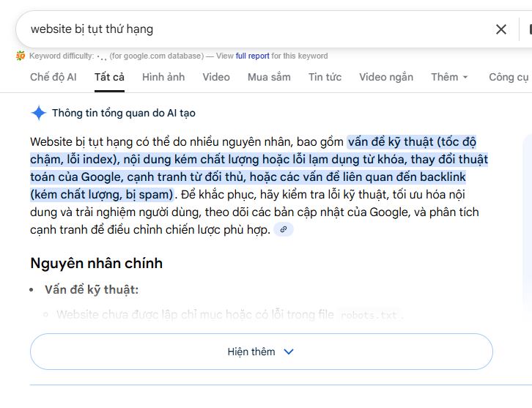Open the Video results tab
532x408 pixels.
pos(216,77)
